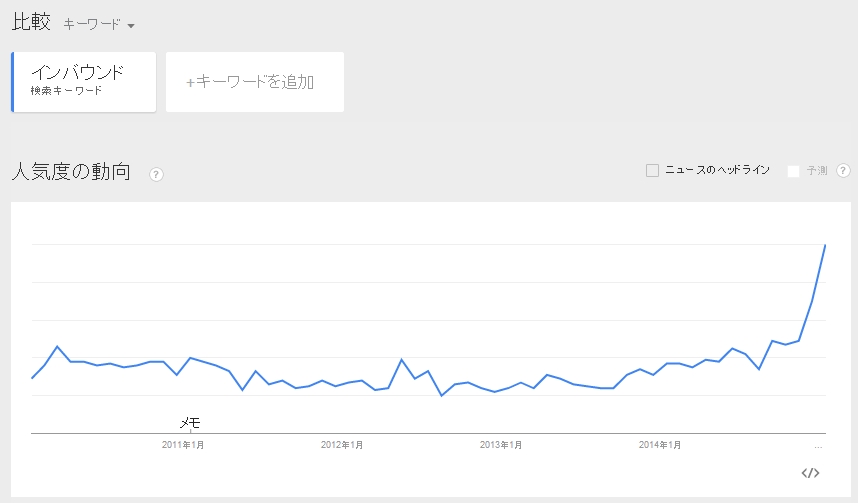This screenshot has height=503, width=858.
Task: Click the peak point of the trend line
Action: 825,245
